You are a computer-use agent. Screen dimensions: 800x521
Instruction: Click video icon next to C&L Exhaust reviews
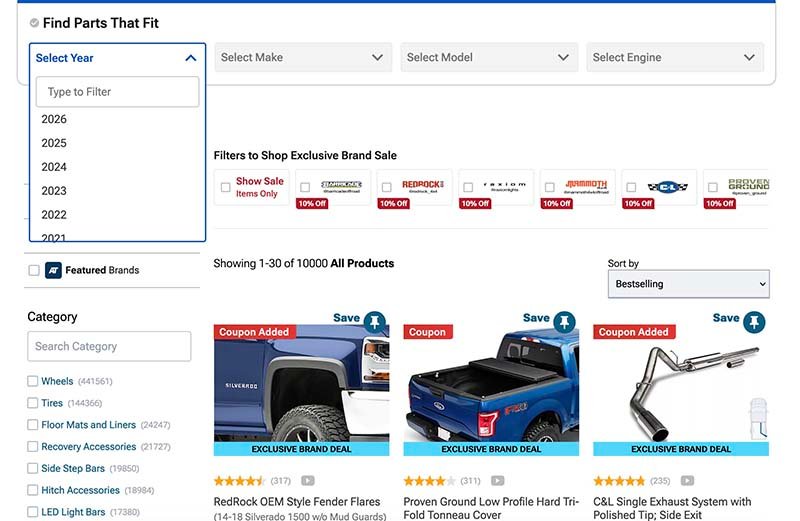pyautogui.click(x=688, y=481)
